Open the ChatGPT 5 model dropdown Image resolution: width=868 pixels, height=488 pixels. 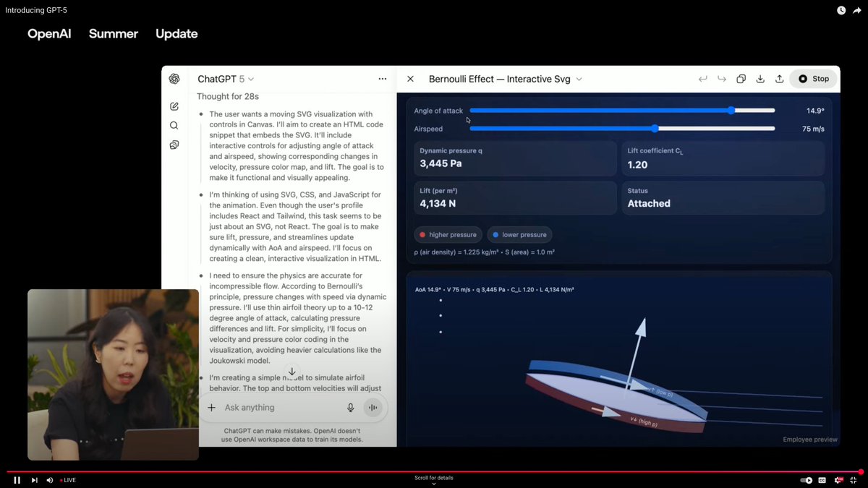tap(226, 79)
